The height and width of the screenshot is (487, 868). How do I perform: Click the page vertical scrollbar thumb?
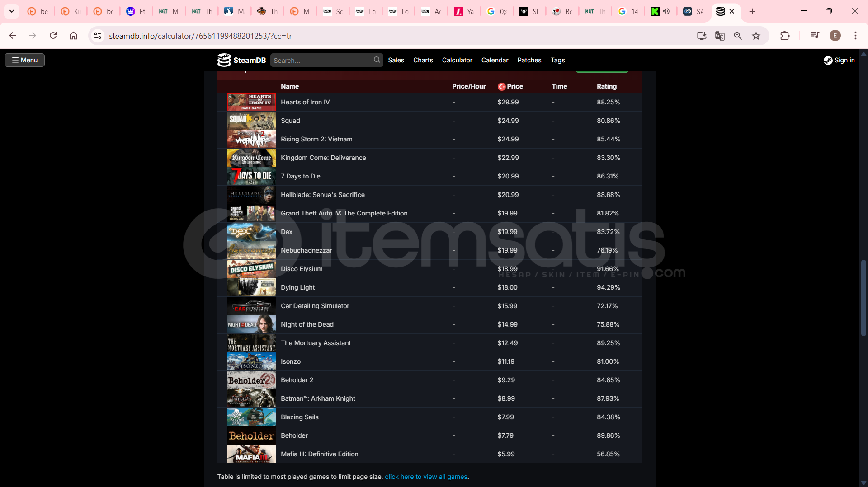click(863, 298)
